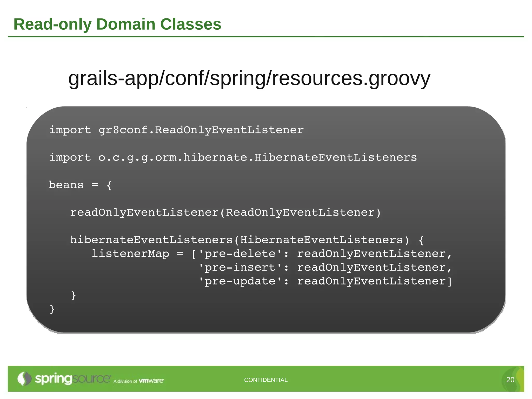Click the SpringSource leaf logo icon
Image resolution: width=532 pixels, height=399 pixels.
click(x=24, y=379)
